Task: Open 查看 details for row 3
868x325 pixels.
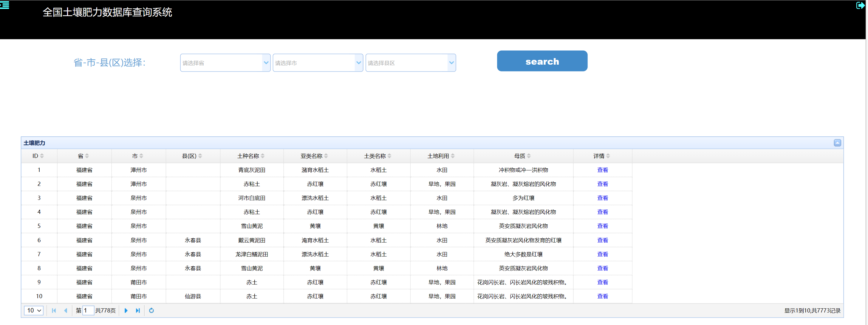Action: pyautogui.click(x=603, y=198)
